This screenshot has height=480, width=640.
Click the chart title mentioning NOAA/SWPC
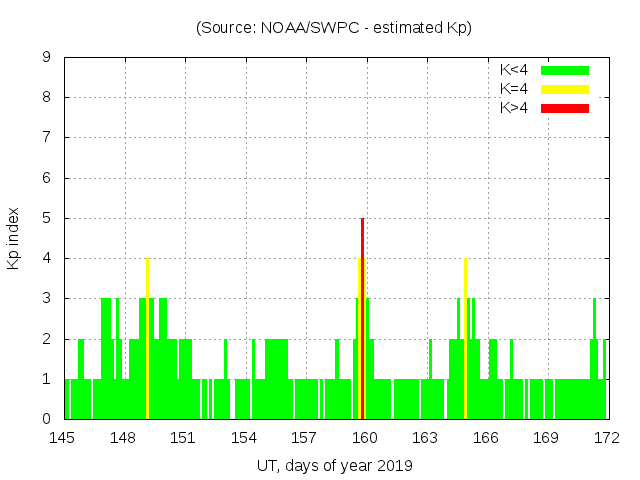(x=334, y=28)
